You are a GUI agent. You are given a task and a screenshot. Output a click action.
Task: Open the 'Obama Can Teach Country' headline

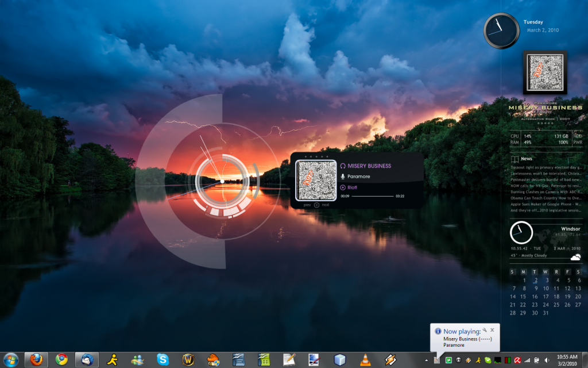pos(547,198)
